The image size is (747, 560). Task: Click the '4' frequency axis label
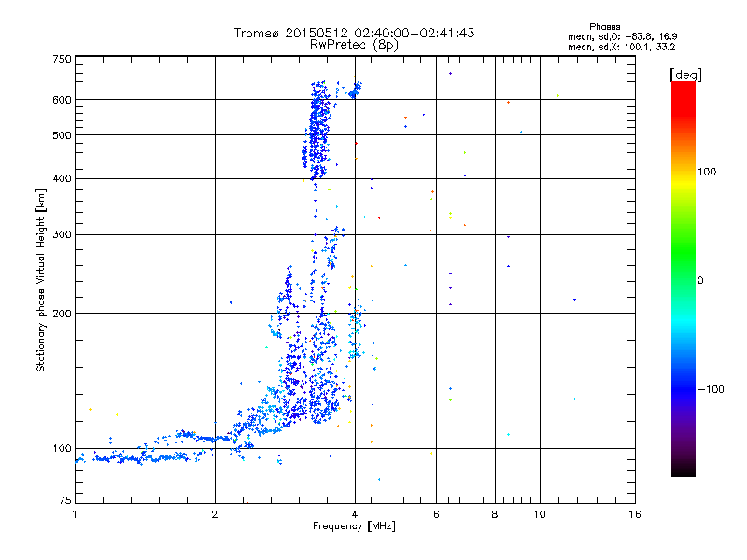pos(355,514)
